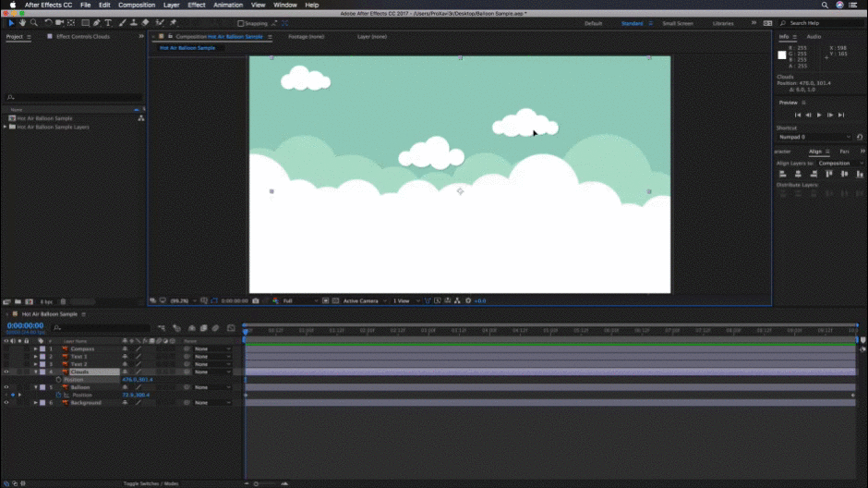Viewport: 868px width, 488px height.
Task: Expand the Text 2 layer properties
Action: click(35, 364)
